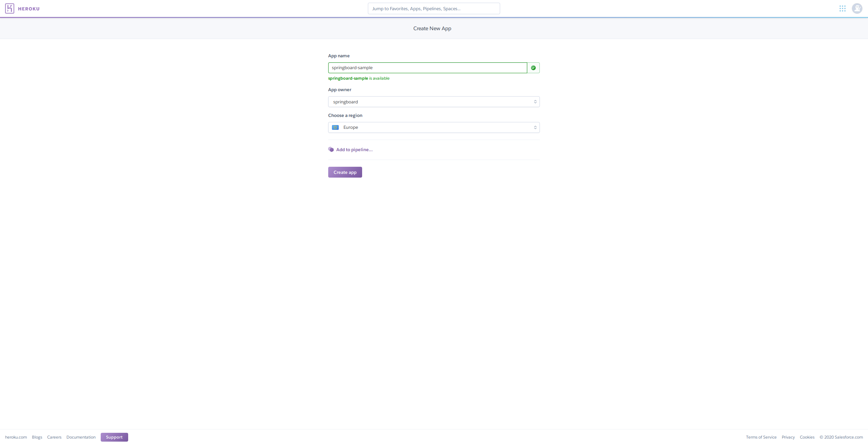Click the 2020 Salesforce.com copyright text
Screen dimensions: 868x445
tap(841, 437)
